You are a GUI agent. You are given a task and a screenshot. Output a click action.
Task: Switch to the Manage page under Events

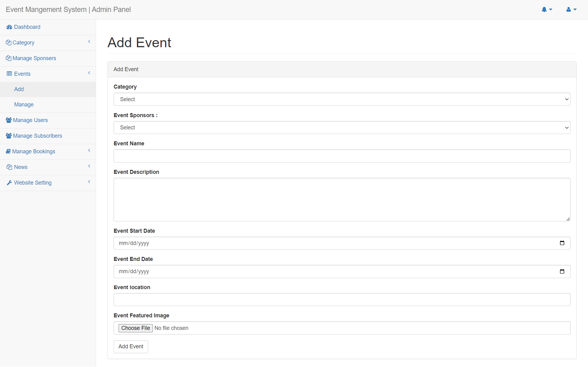click(x=24, y=104)
